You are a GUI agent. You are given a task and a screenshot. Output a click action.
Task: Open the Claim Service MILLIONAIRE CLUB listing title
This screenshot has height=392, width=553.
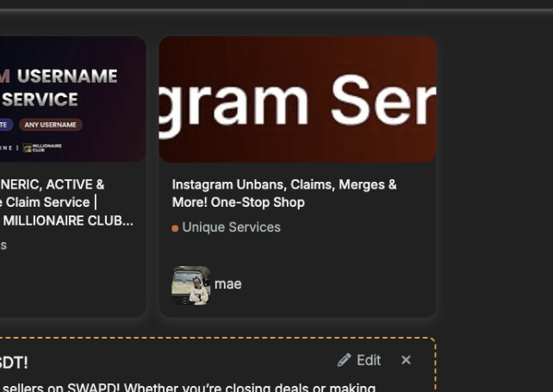tap(66, 202)
